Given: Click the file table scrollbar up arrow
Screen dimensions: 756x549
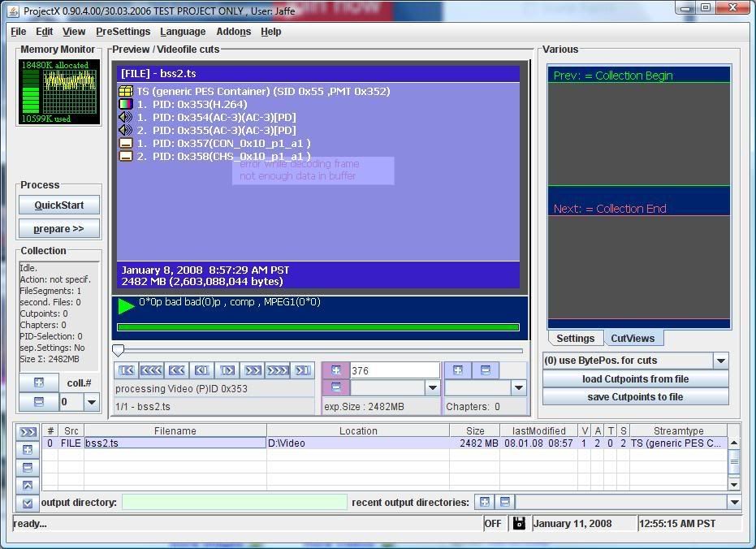Looking at the screenshot, I should point(734,443).
